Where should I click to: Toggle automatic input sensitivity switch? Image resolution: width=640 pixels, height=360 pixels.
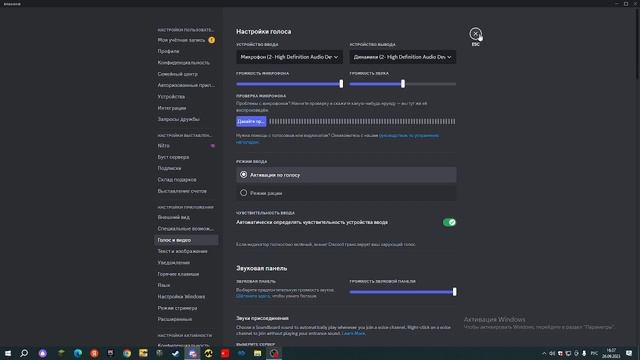point(449,222)
